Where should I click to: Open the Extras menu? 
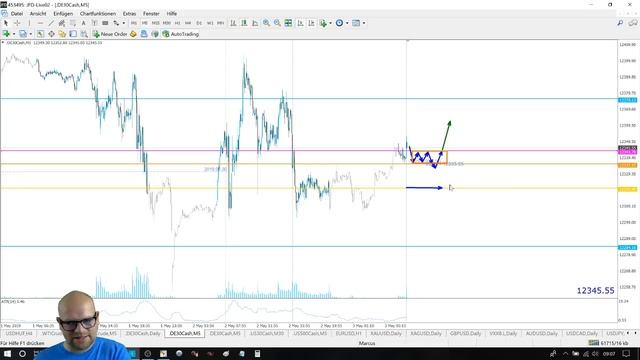(x=129, y=13)
